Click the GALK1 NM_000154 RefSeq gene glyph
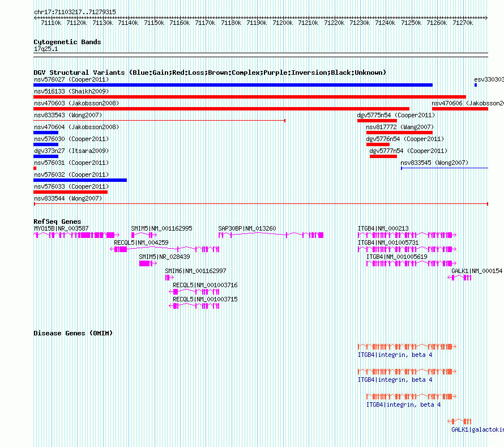This screenshot has width=504, height=447. tap(459, 278)
